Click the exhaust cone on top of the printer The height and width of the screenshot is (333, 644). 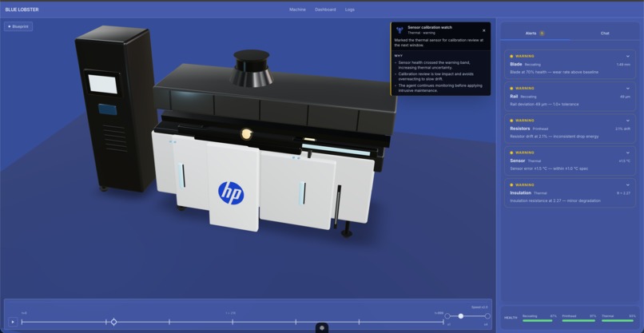tap(252, 69)
